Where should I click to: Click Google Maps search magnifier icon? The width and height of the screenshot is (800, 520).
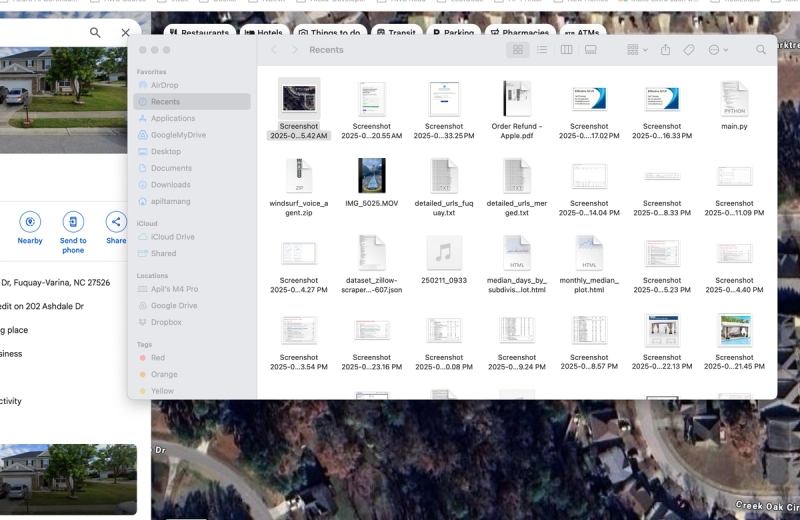(x=95, y=33)
